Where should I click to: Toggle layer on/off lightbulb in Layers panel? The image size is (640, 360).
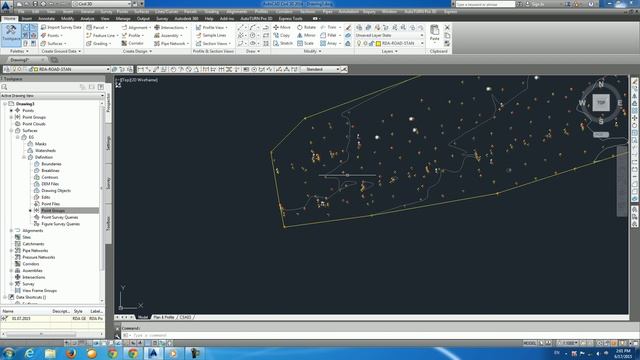[x=359, y=43]
